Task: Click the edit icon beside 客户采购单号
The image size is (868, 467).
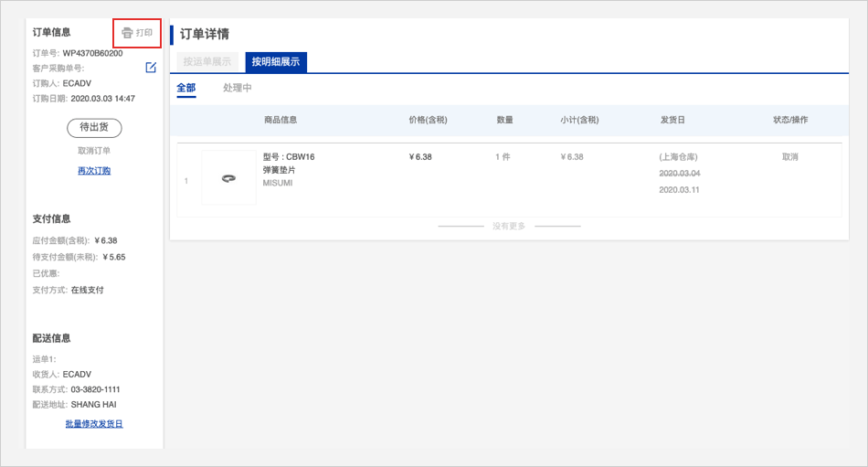Action: [151, 68]
